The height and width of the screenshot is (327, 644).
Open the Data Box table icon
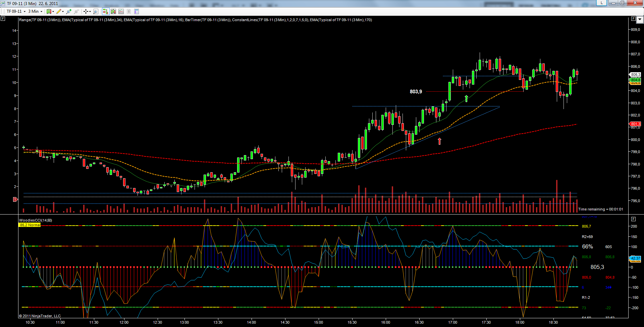point(137,11)
